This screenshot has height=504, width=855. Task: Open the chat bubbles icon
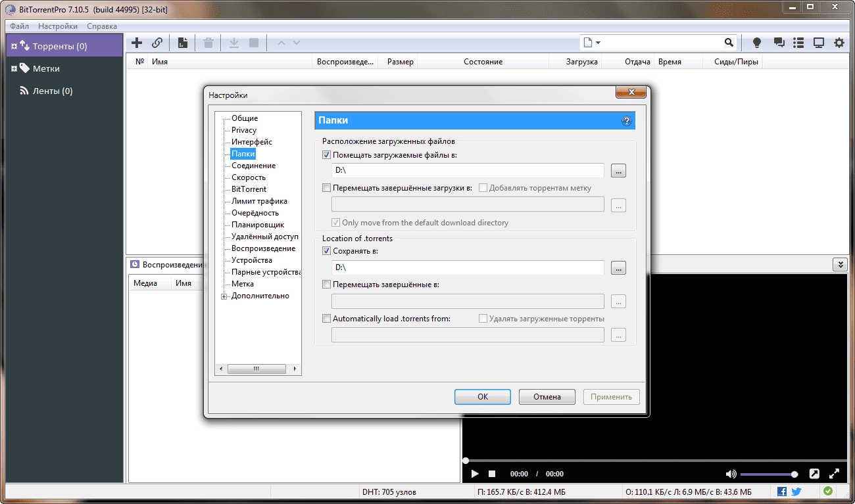click(x=779, y=43)
